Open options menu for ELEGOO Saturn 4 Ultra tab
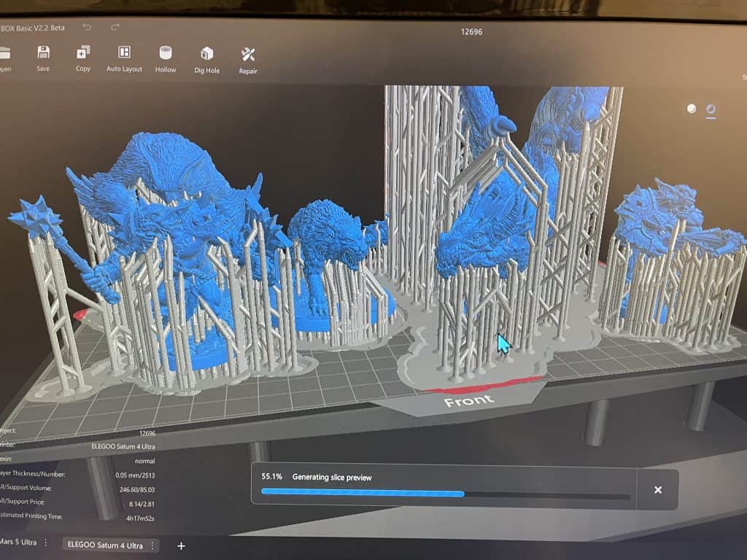The width and height of the screenshot is (747, 560). (152, 545)
